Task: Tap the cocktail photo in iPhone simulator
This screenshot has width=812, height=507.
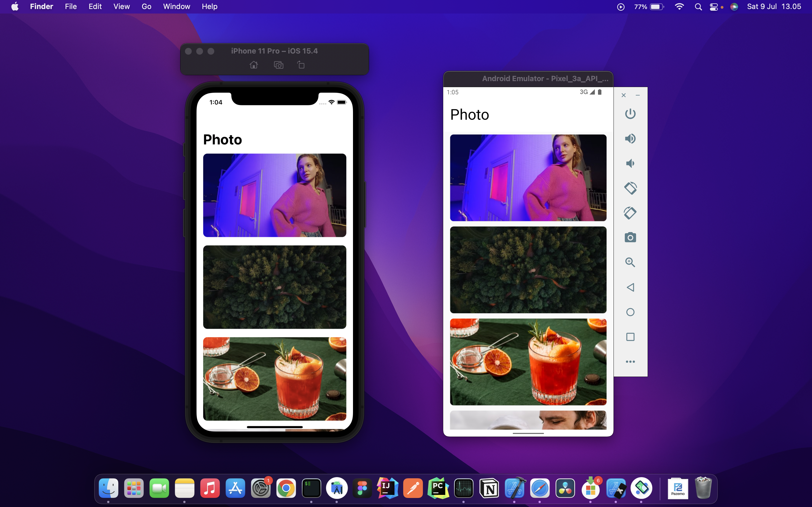Action: pyautogui.click(x=274, y=379)
